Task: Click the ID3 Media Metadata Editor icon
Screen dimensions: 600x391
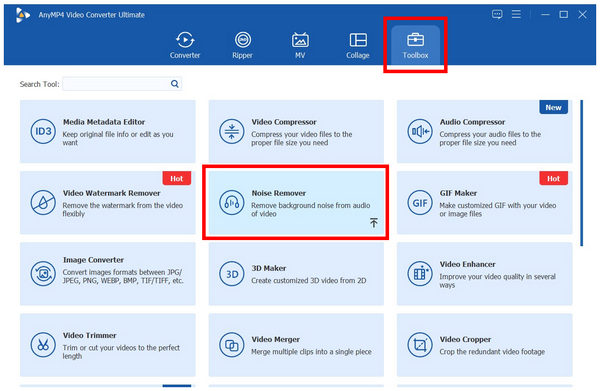Action: tap(43, 131)
